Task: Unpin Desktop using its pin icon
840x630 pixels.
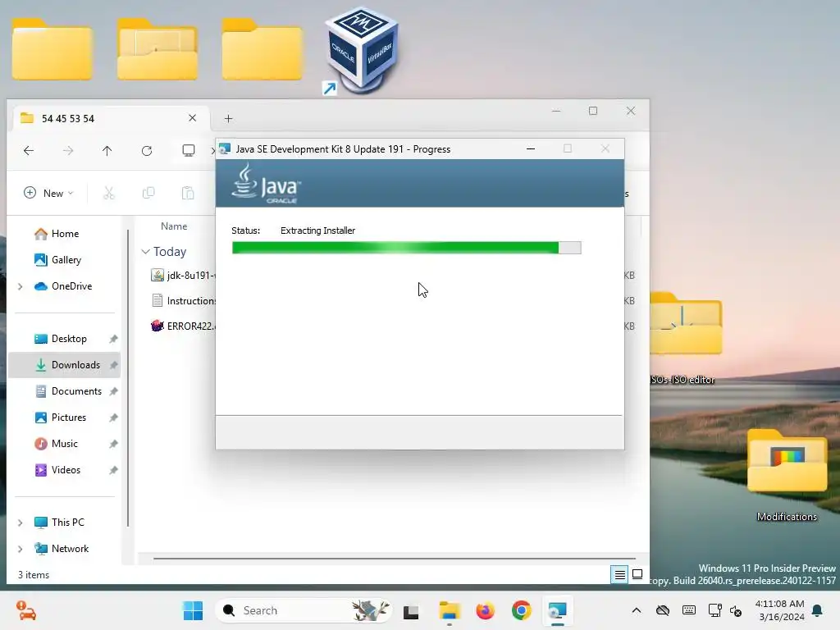Action: click(x=113, y=339)
